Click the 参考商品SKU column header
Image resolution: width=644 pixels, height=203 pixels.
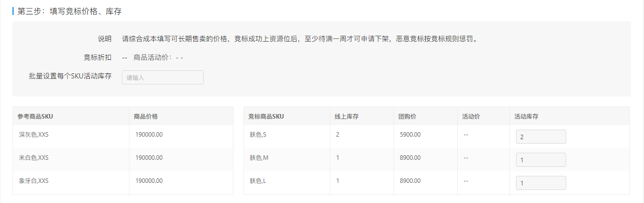point(35,117)
